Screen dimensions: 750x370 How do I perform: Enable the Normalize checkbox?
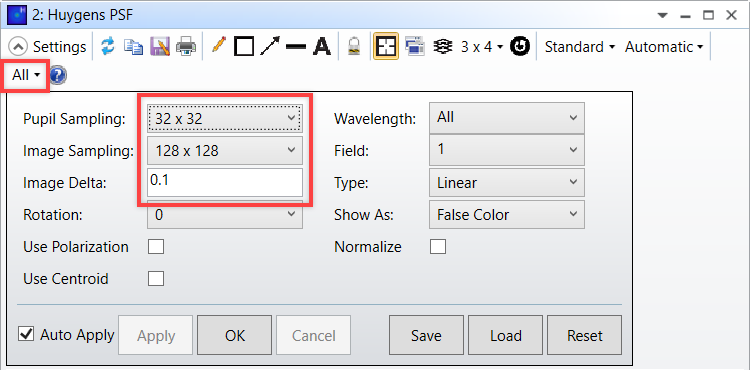pyautogui.click(x=438, y=247)
